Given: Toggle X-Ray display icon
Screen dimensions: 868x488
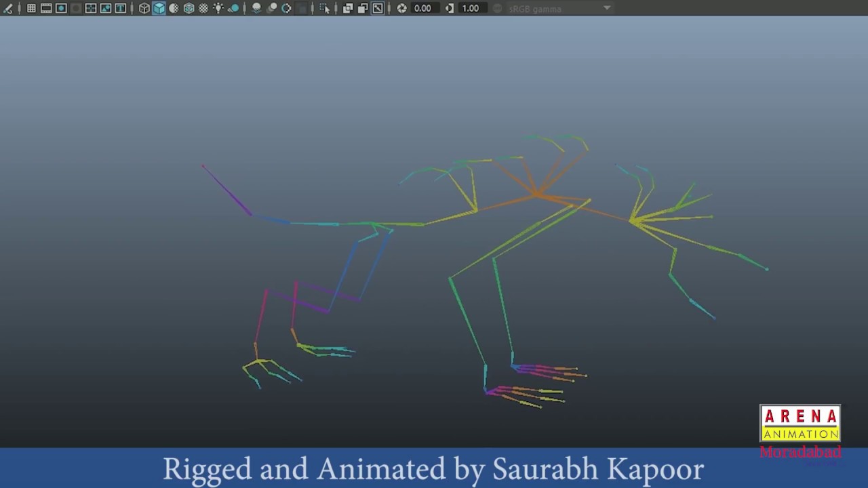Looking at the screenshot, I should coord(348,8).
